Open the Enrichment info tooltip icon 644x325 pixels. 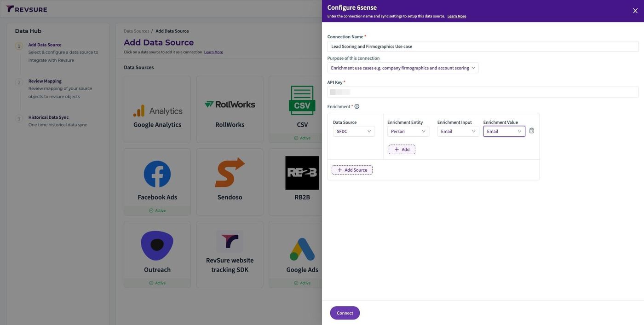coord(357,107)
